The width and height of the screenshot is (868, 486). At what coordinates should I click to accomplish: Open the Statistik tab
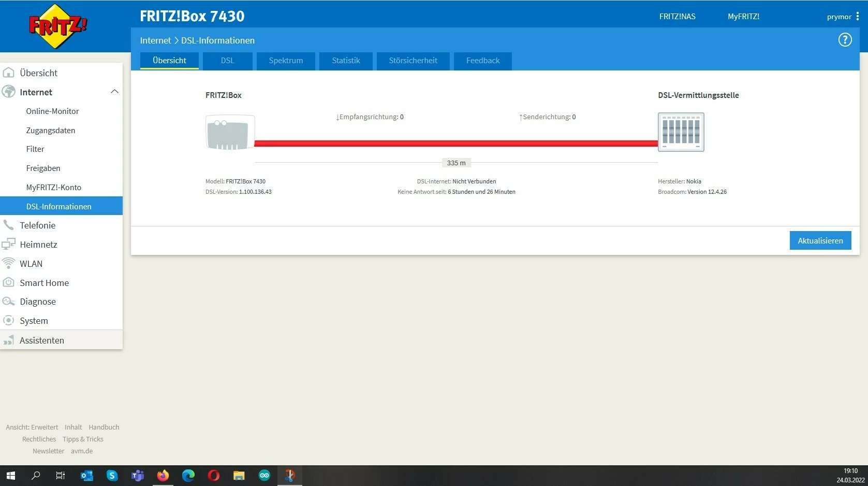tap(346, 61)
